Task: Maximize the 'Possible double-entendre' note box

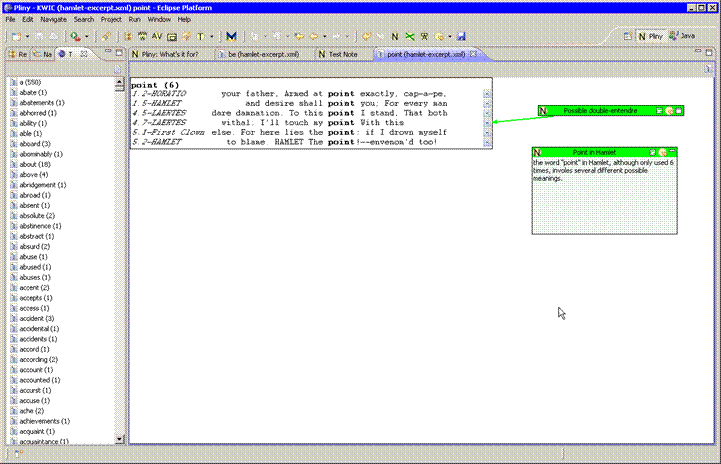Action: click(x=679, y=111)
